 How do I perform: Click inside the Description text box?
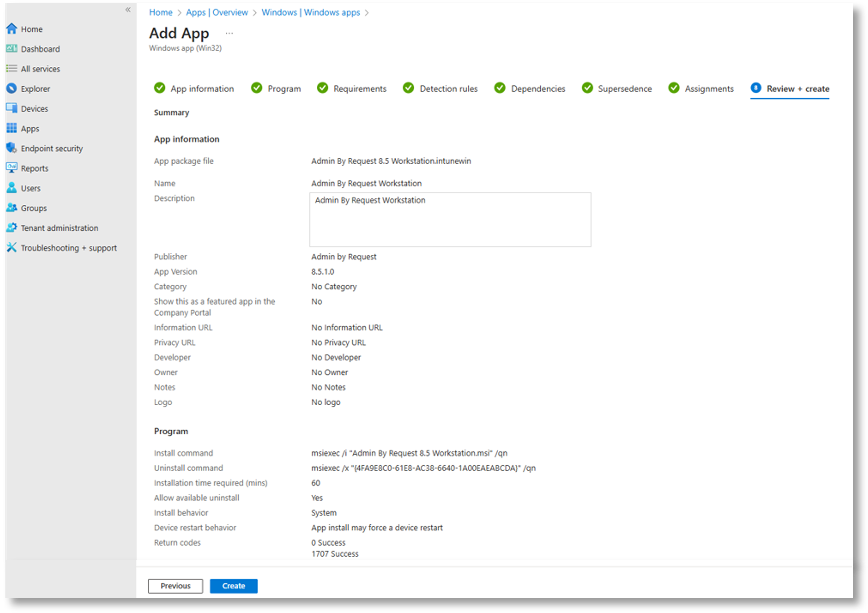click(450, 220)
